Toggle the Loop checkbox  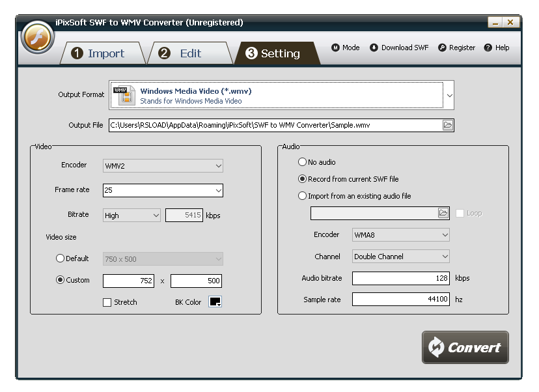(460, 213)
